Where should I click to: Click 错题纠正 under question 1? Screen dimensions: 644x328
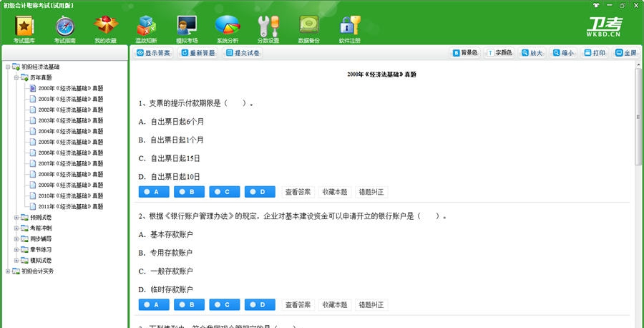(x=371, y=192)
